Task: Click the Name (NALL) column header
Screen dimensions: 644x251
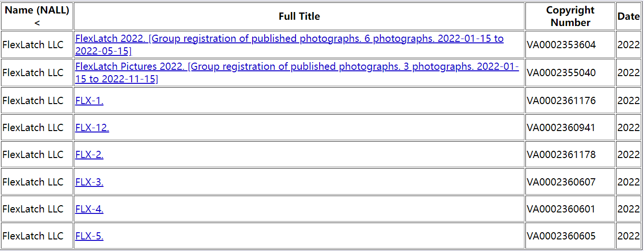Action: click(37, 16)
